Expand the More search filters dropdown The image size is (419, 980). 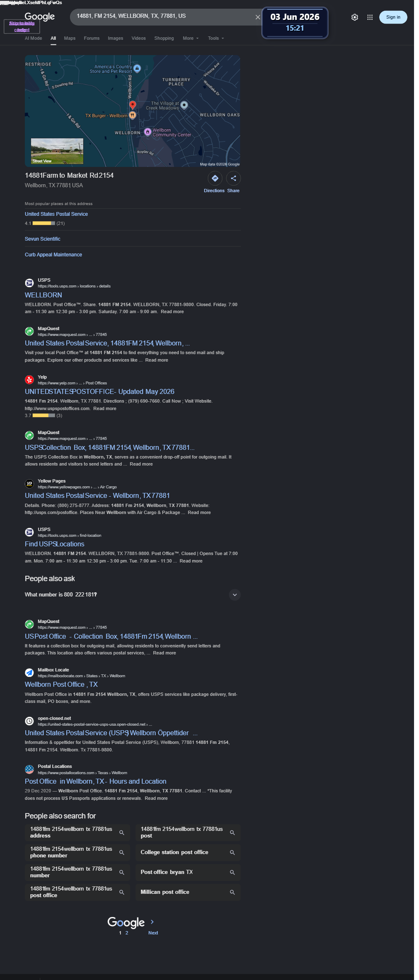pos(191,38)
